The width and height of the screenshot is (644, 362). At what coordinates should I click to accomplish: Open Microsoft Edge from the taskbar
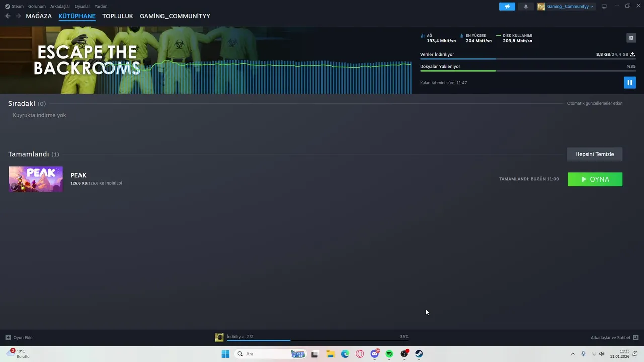345,354
